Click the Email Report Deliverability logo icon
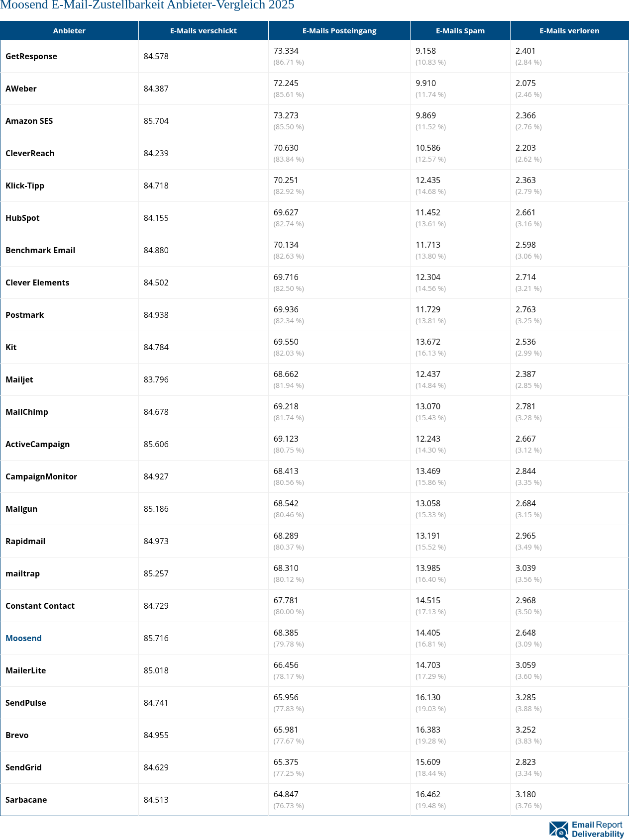 pos(559,830)
